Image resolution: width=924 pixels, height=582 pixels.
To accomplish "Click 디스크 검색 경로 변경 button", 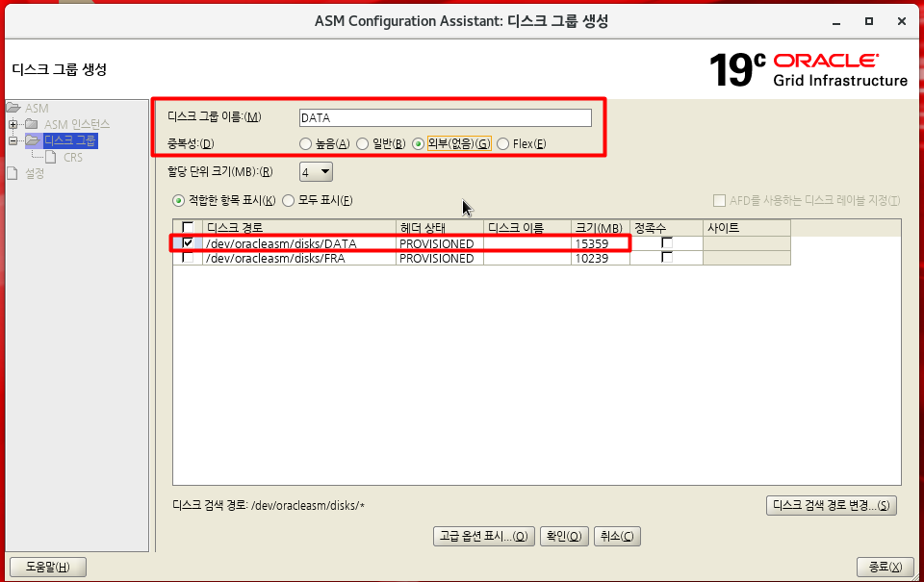I will click(832, 505).
